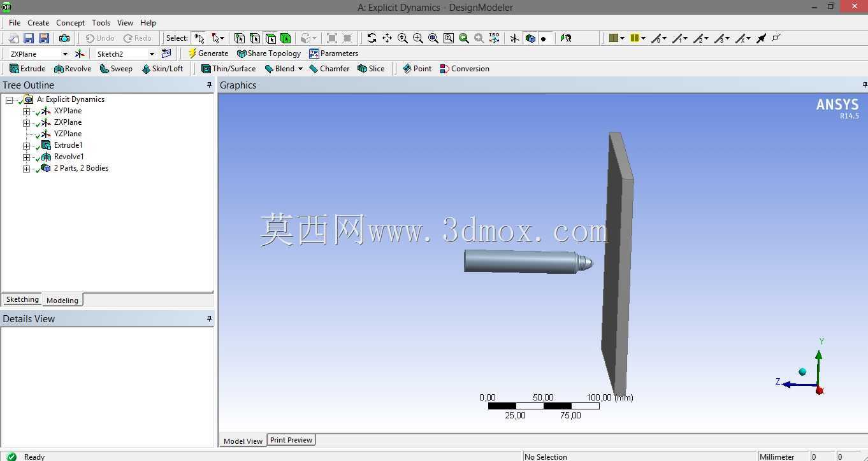
Task: Open the Tools menu
Action: [x=101, y=23]
